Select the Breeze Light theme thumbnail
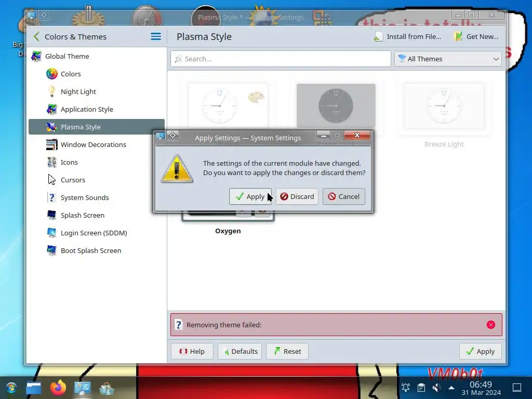 coord(444,106)
